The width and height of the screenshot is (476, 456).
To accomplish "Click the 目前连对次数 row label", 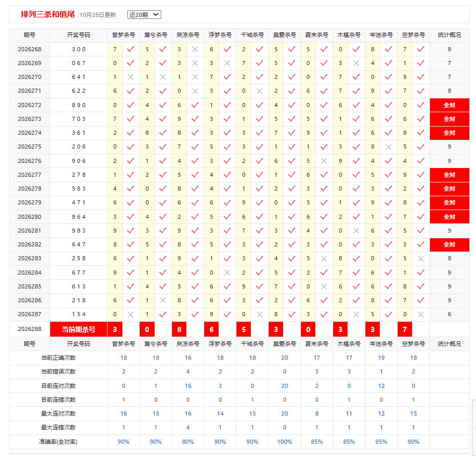I will coord(58,386).
